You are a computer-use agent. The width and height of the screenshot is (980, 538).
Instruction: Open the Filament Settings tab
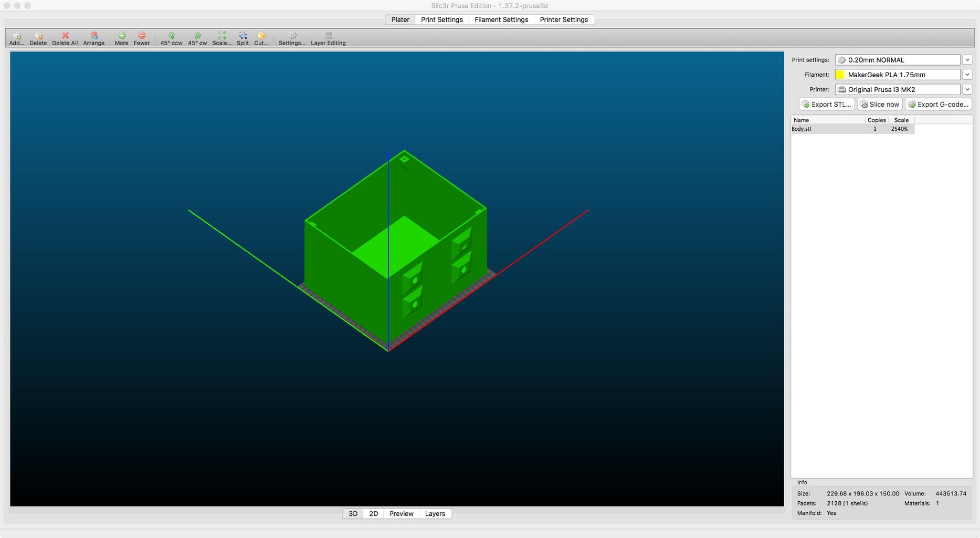click(501, 19)
